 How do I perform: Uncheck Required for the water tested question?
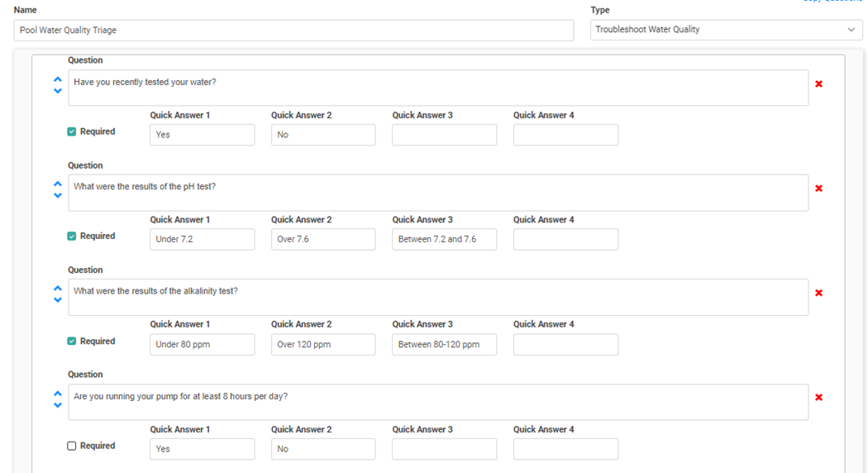[x=72, y=131]
